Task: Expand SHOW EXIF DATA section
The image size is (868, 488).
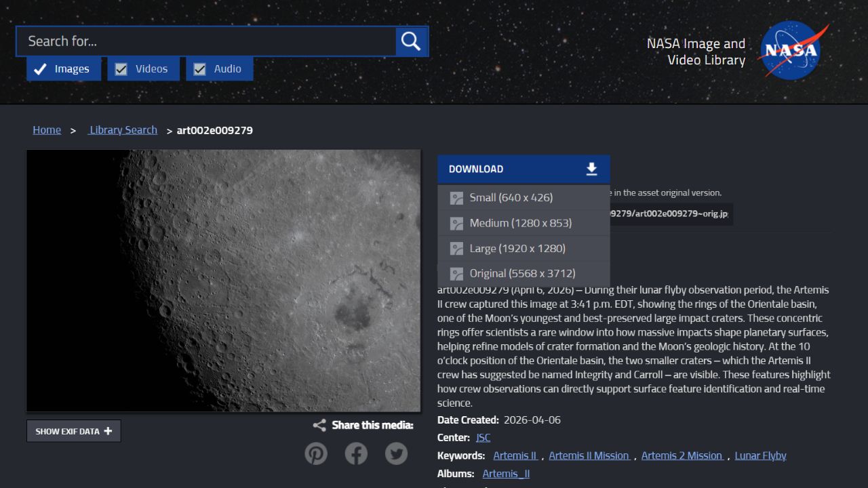Action: click(x=74, y=431)
